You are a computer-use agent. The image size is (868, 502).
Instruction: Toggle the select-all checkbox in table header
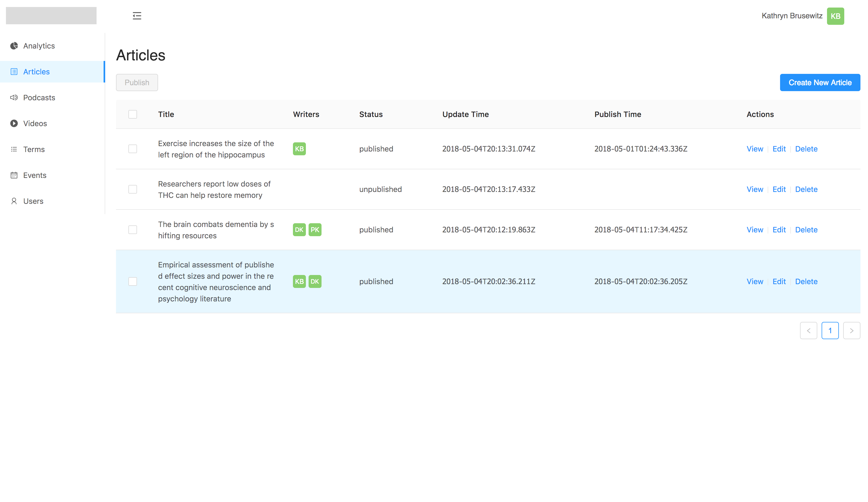133,114
